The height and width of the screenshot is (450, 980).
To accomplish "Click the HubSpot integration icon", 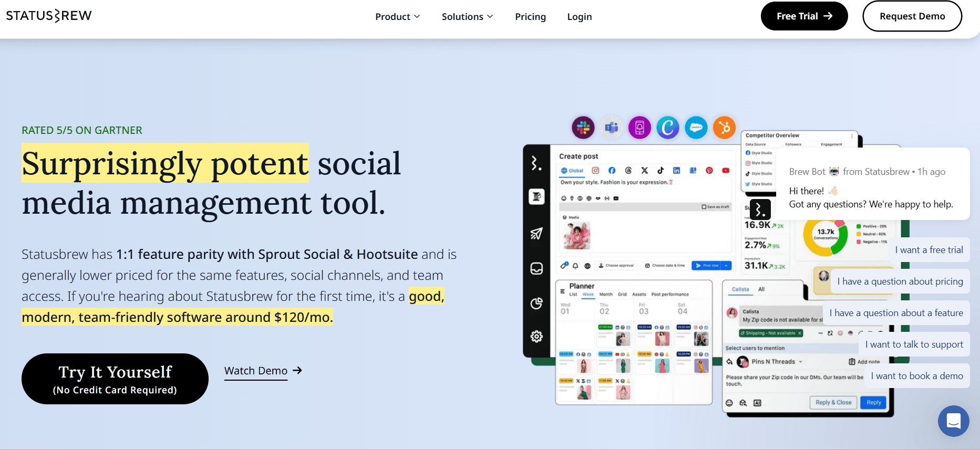I will 725,128.
